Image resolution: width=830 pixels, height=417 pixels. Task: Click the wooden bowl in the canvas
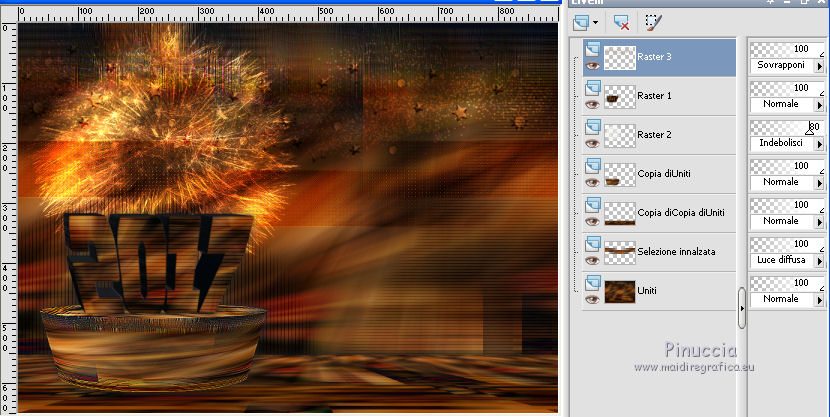pos(152,347)
